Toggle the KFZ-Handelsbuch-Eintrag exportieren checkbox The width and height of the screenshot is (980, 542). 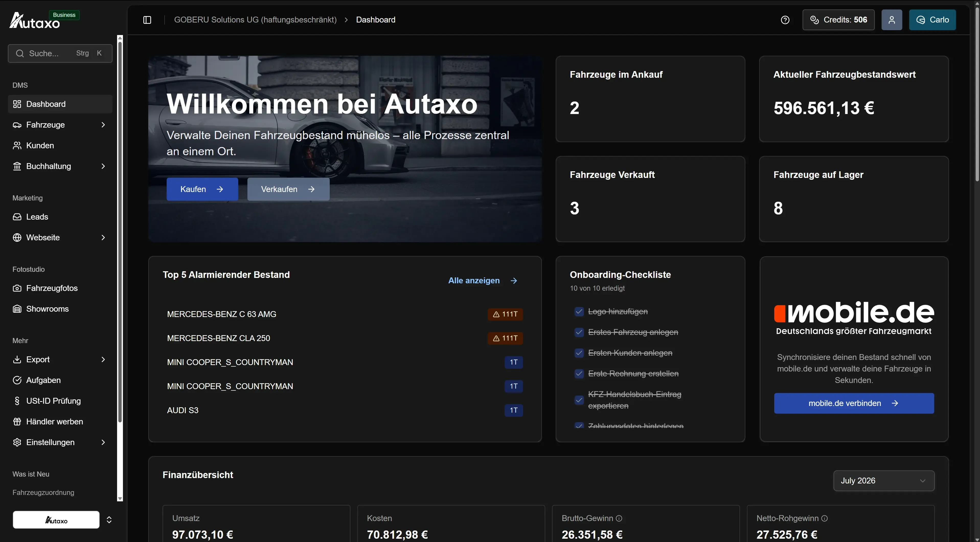(x=579, y=400)
